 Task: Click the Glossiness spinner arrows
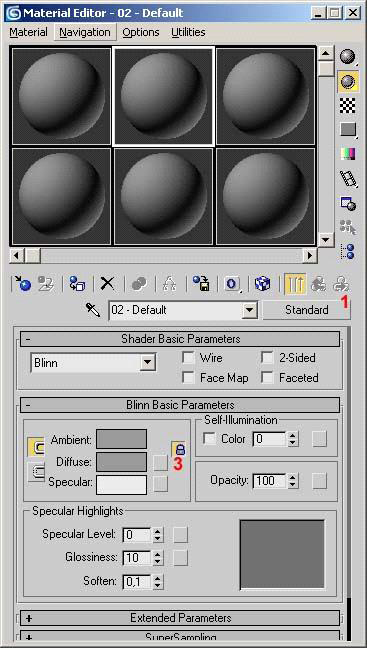158,558
